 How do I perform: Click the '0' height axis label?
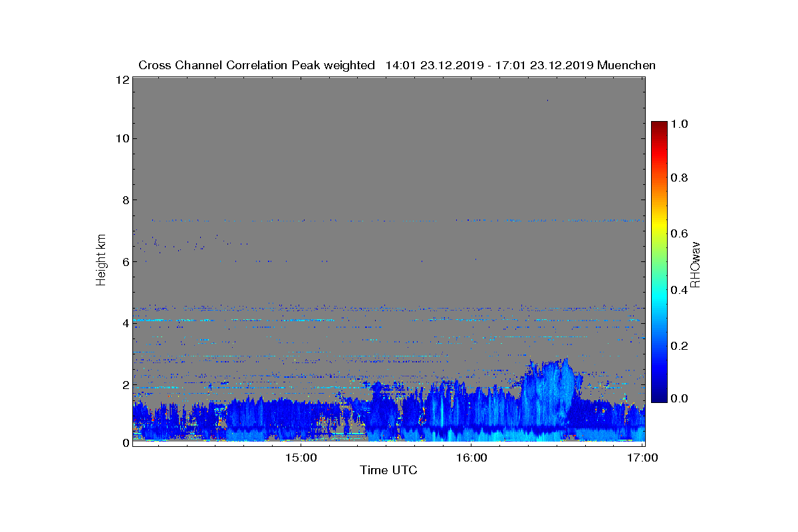[x=124, y=443]
